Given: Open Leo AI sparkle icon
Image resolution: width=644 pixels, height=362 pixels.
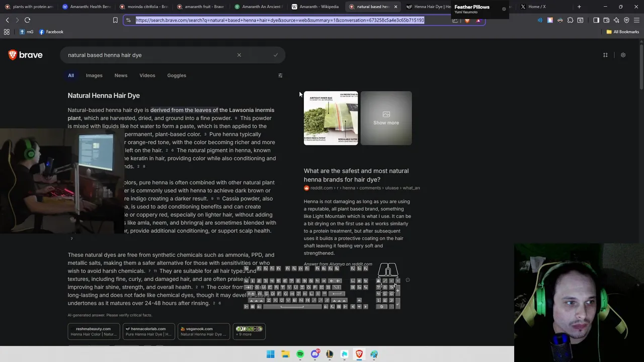Looking at the screenshot, I should pyautogui.click(x=616, y=20).
